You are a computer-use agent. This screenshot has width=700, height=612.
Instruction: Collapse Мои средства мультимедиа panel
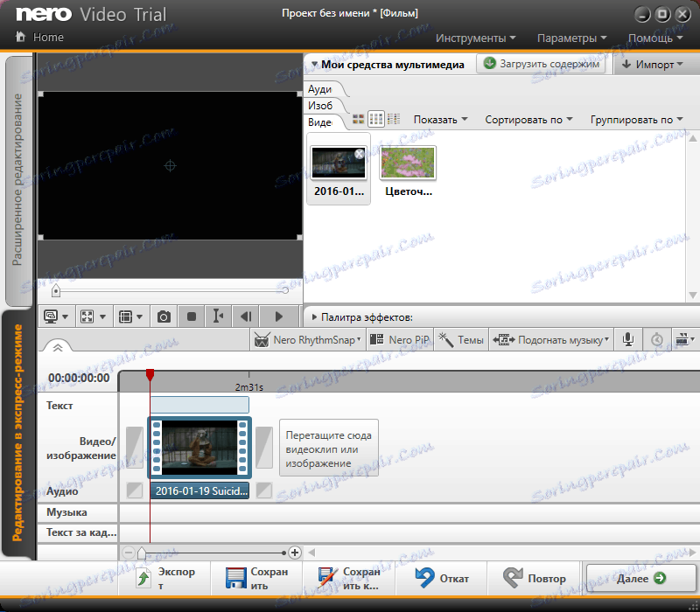(x=314, y=65)
